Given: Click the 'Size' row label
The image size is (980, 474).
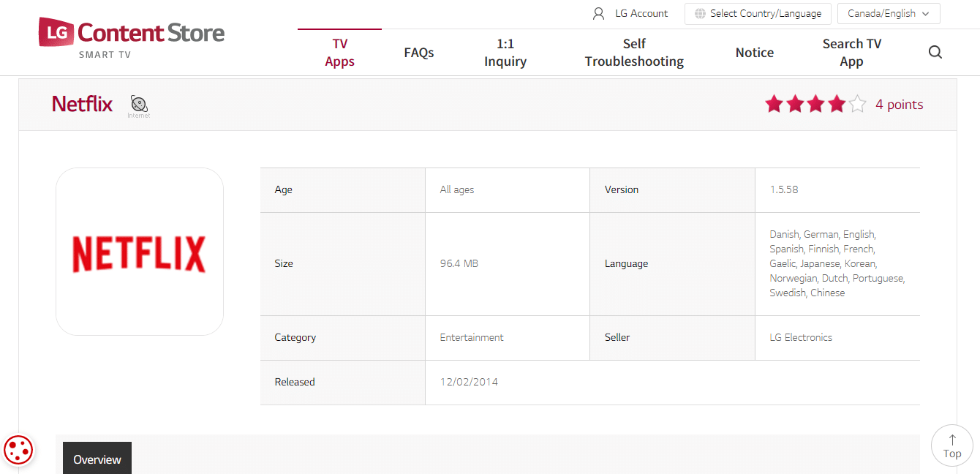Looking at the screenshot, I should tap(284, 263).
